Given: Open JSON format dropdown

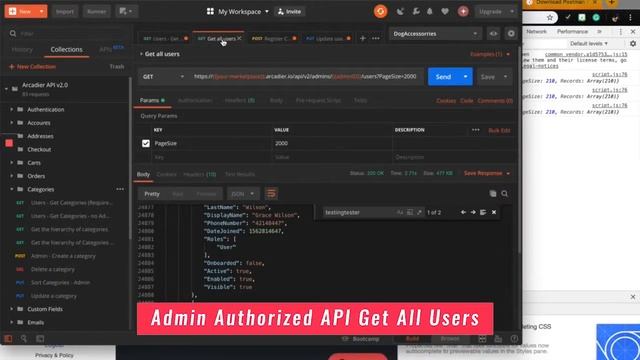Looking at the screenshot, I should pos(243,194).
